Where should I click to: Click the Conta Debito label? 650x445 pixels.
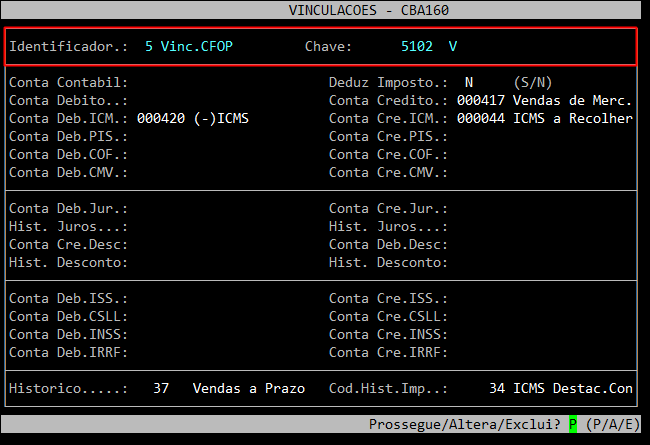68,100
